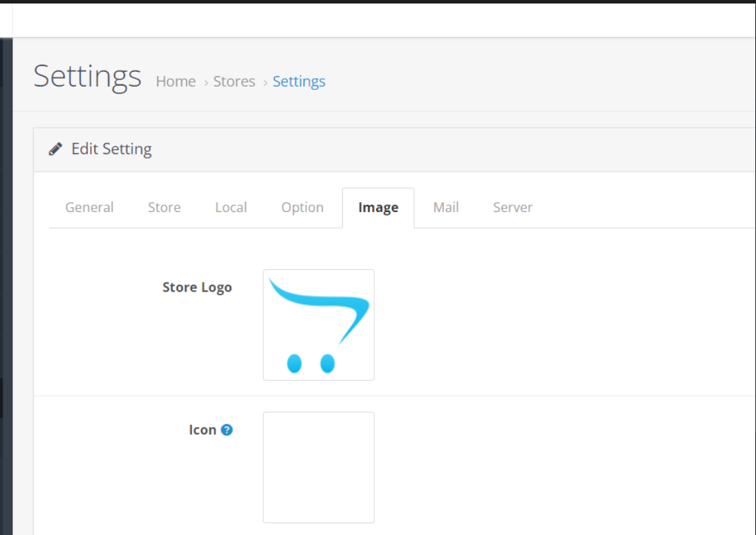Open the Stores breadcrumb link
Image resolution: width=756 pixels, height=535 pixels.
235,82
